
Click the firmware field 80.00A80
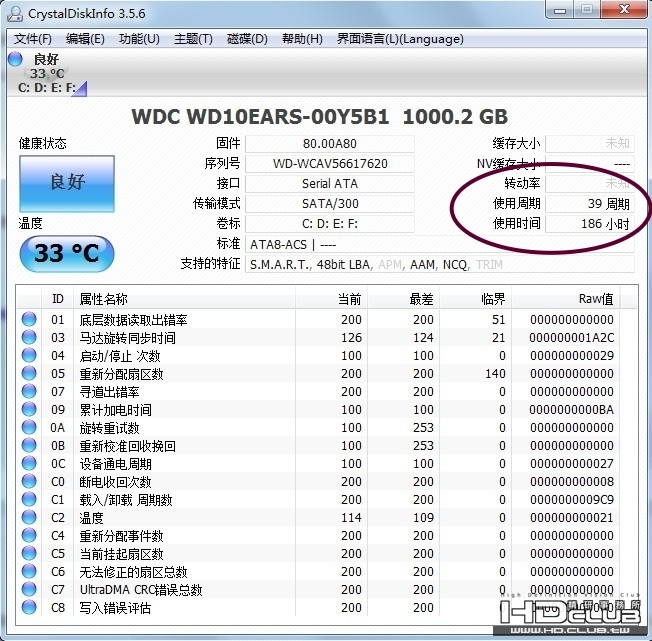click(330, 143)
